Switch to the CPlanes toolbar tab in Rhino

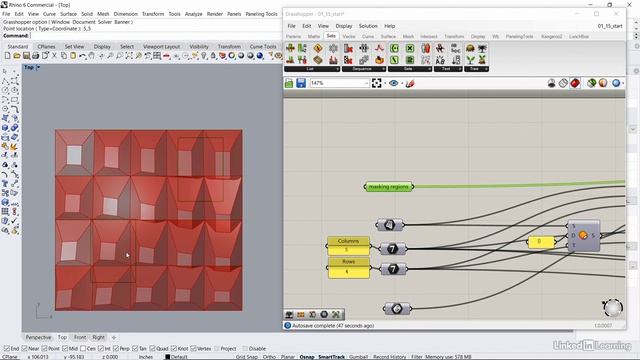(46, 47)
